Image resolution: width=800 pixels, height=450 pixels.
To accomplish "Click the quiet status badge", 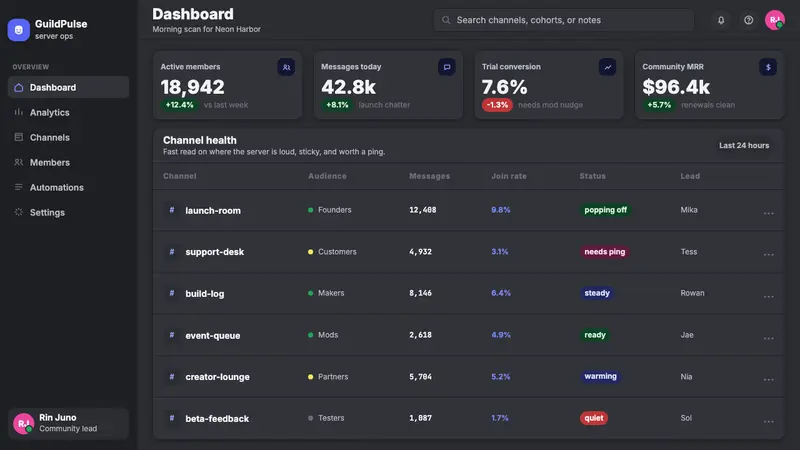I will point(594,418).
